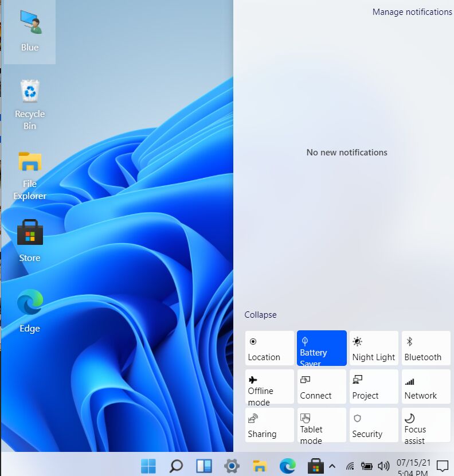Collapse the quick actions grid
The height and width of the screenshot is (476, 454).
(260, 315)
